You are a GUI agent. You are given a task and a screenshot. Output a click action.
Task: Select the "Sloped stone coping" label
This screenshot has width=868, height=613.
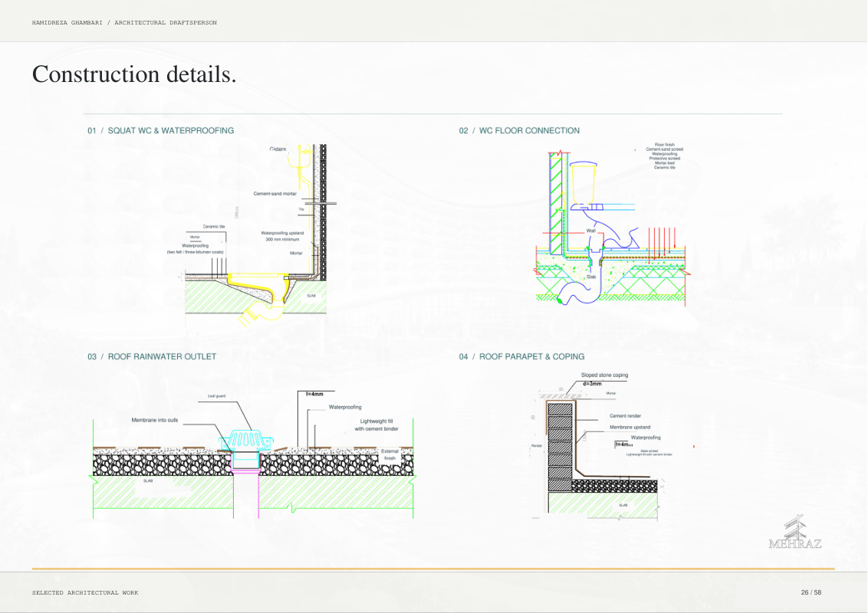tap(604, 375)
